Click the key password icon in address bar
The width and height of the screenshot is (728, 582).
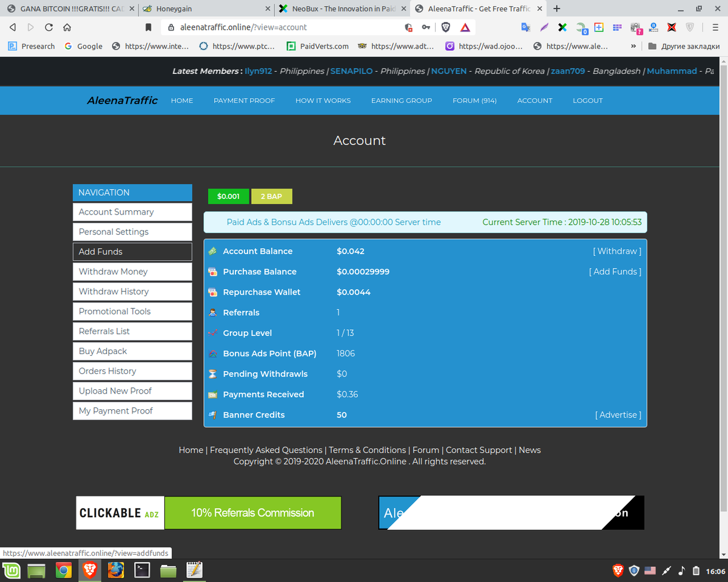point(426,27)
